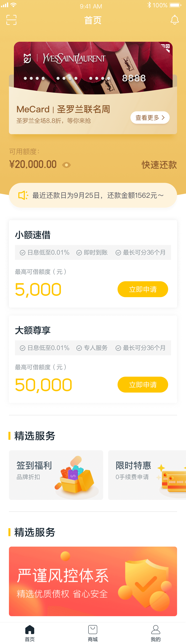Tap the 首页 home icon

click(30, 630)
